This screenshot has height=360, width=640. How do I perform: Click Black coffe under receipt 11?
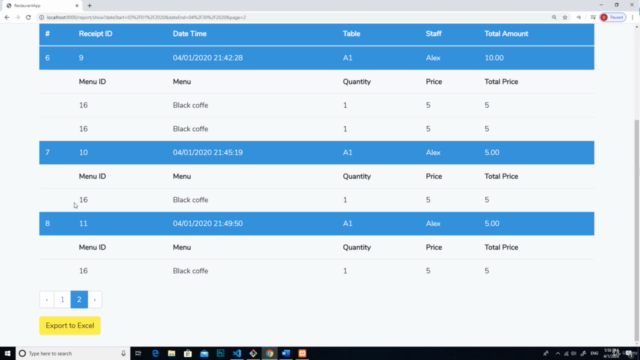click(x=190, y=271)
